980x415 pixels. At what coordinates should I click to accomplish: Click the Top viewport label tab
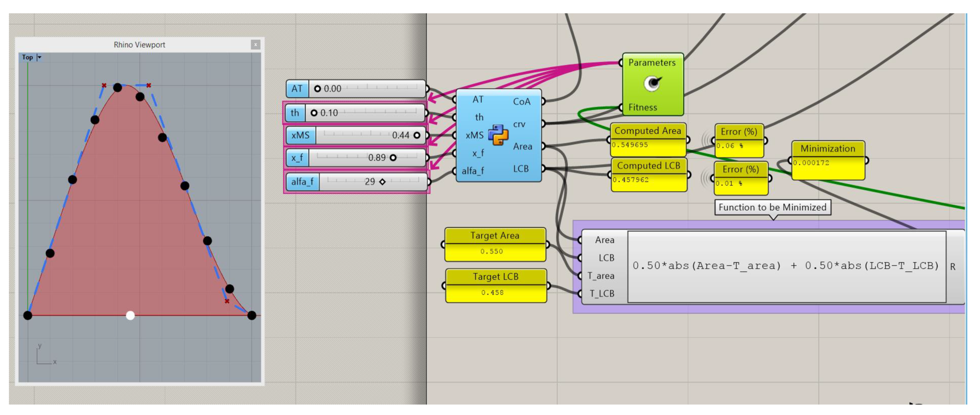[27, 58]
